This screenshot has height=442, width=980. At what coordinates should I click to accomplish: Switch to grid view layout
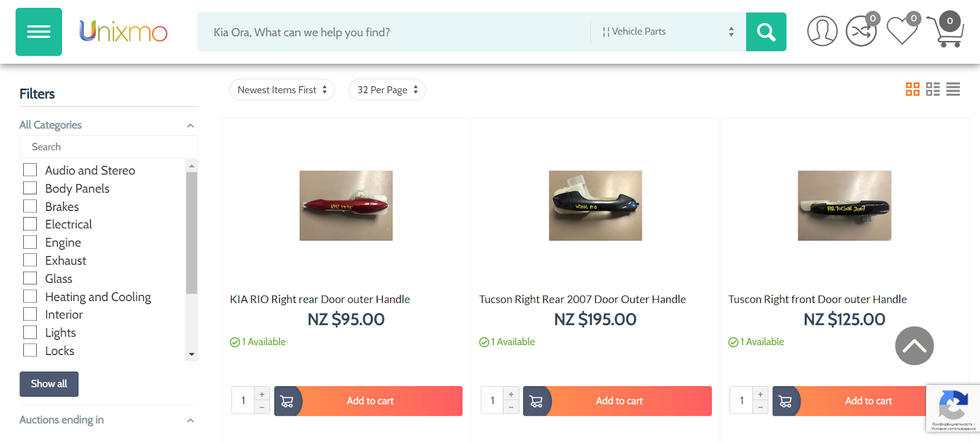(913, 90)
